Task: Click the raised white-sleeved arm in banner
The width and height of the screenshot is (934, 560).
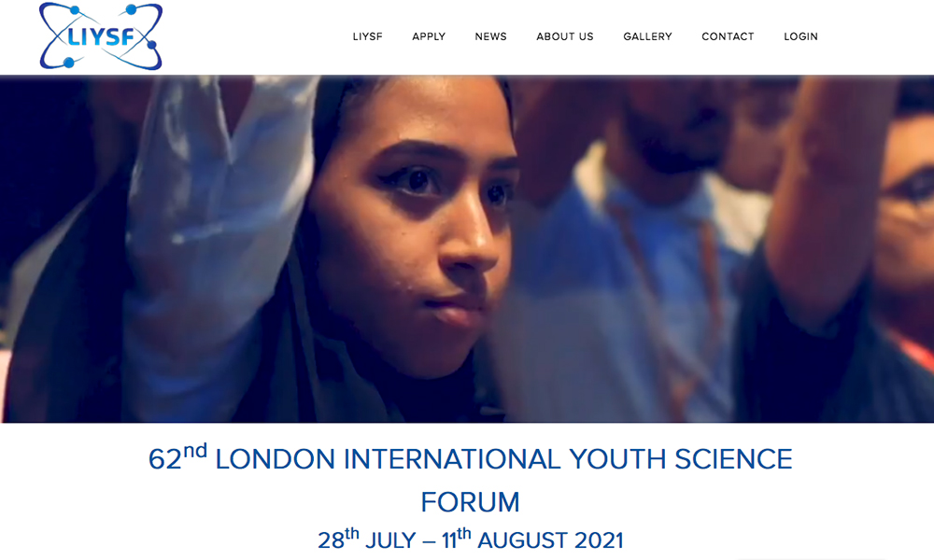Action: click(215, 238)
